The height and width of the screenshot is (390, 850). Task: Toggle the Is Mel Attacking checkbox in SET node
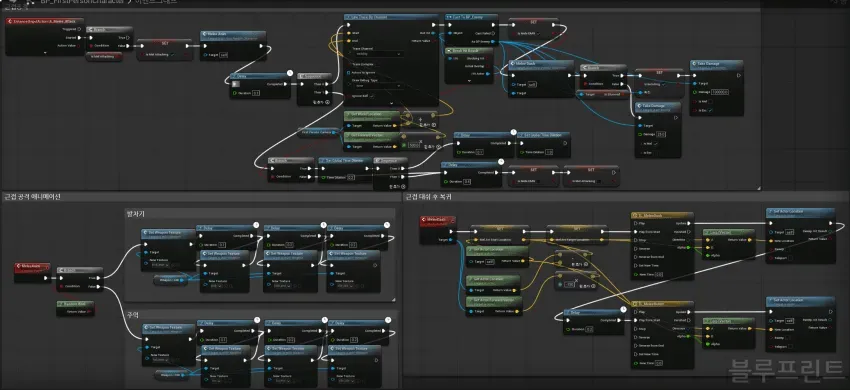[172, 54]
